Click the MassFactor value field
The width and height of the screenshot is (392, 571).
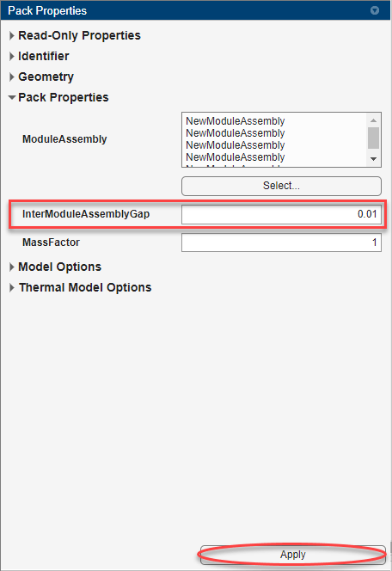coord(281,243)
